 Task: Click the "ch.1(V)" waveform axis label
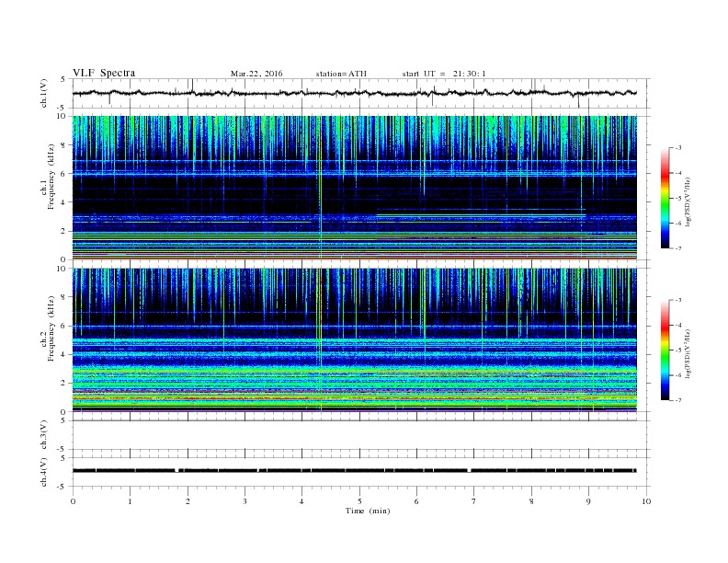(44, 93)
